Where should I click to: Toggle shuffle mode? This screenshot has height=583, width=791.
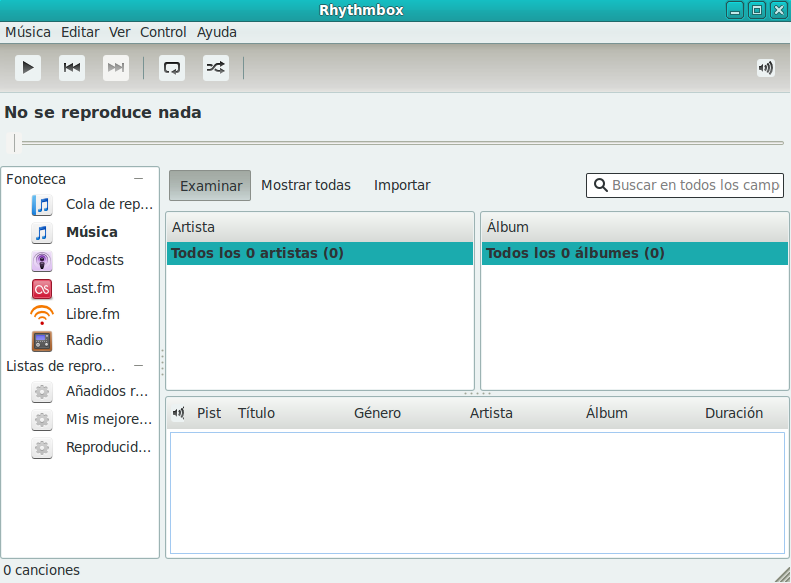pyautogui.click(x=215, y=68)
